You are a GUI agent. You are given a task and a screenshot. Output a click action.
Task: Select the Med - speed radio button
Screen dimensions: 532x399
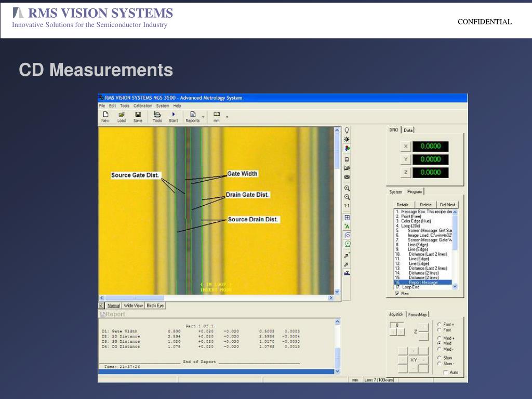440,349
